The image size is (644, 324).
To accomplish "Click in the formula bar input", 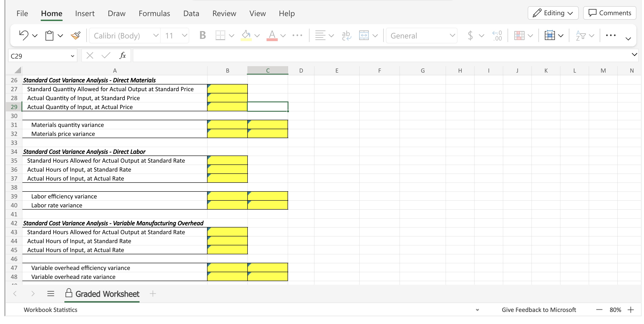I will tap(375, 55).
